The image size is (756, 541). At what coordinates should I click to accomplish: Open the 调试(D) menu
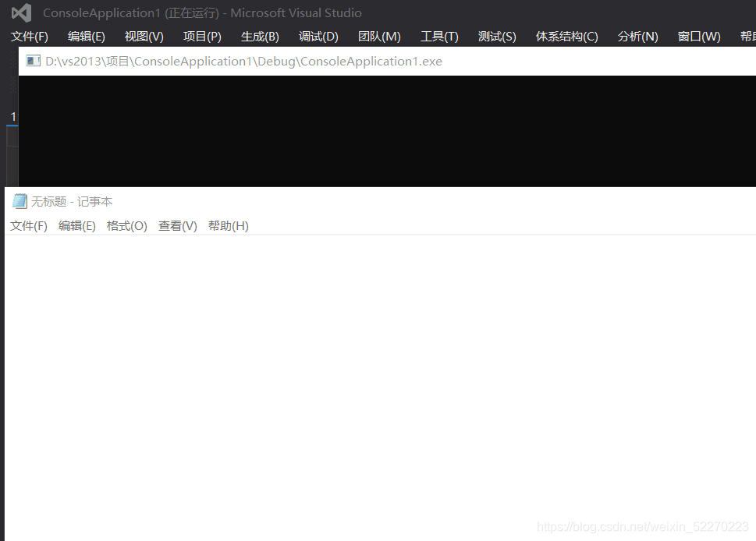(318, 37)
